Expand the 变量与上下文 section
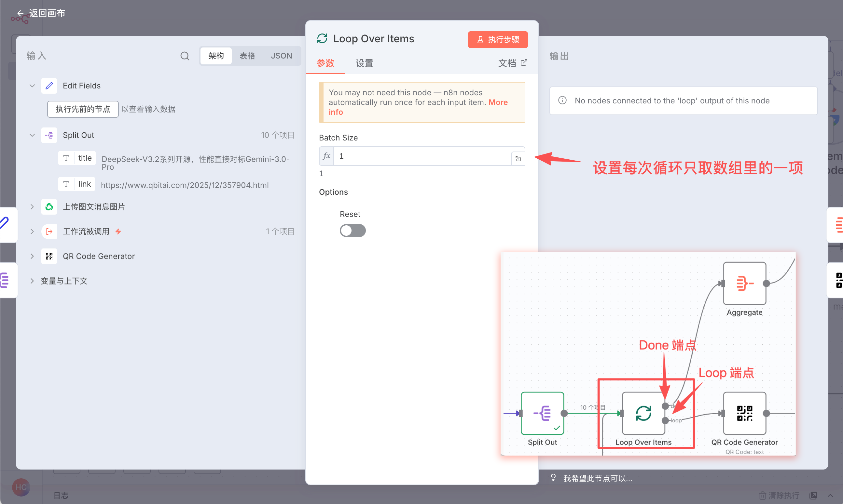Viewport: 843px width, 504px height. (32, 281)
